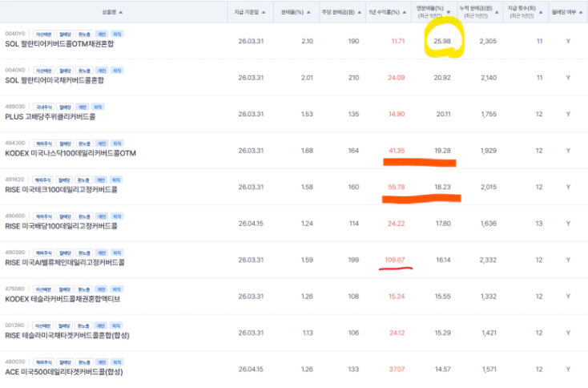Select ticker code 491620
Image resolution: width=588 pixels, height=388 pixels.
14,180
